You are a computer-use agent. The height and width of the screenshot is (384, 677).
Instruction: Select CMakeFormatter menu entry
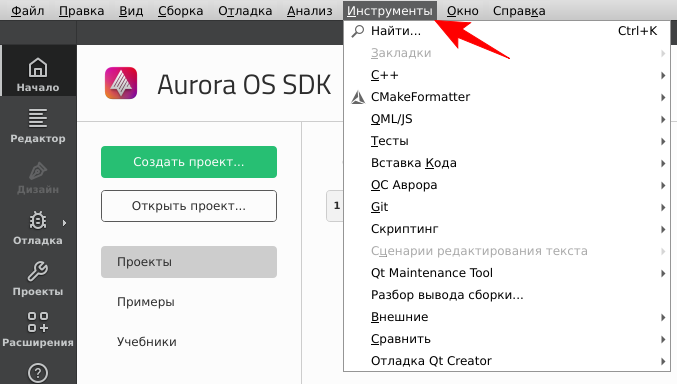pos(507,97)
